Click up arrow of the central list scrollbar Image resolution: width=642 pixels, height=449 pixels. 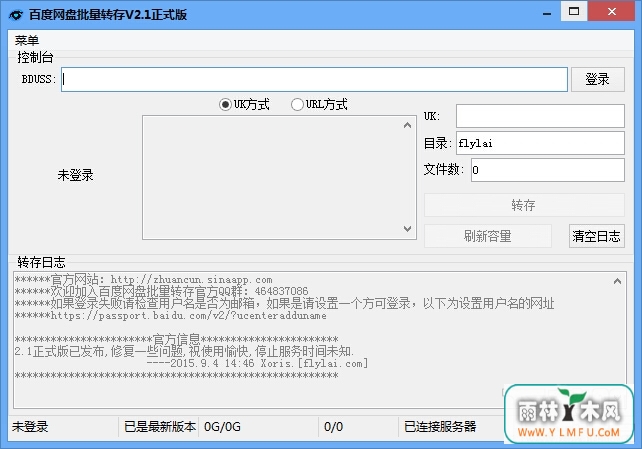pos(407,125)
